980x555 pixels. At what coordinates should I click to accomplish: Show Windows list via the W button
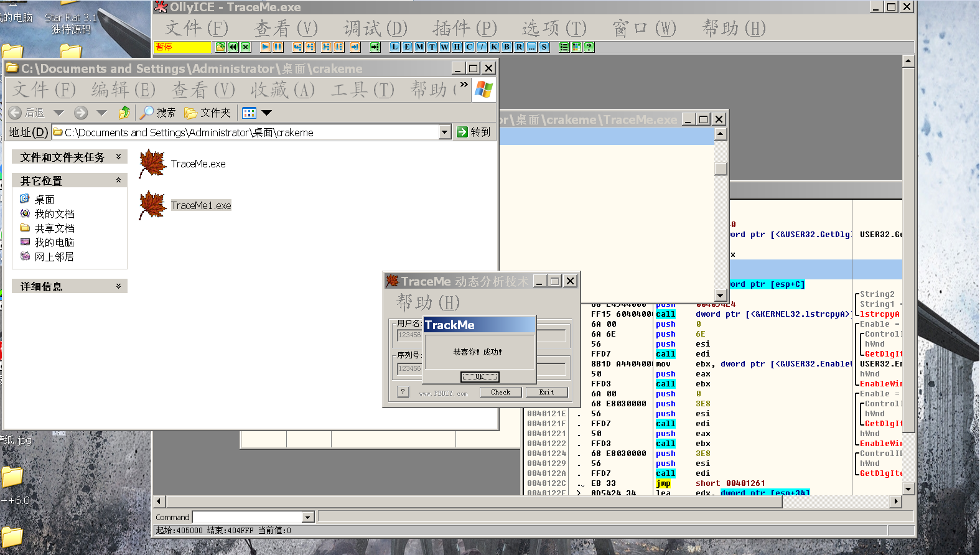(444, 47)
